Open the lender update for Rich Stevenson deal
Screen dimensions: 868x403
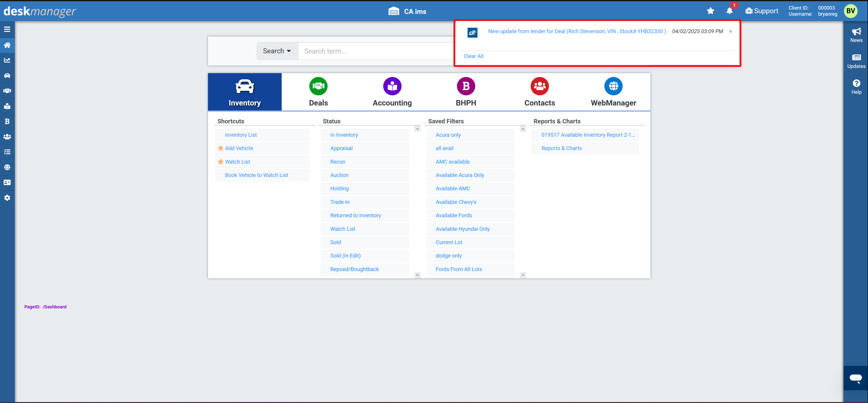pos(577,31)
